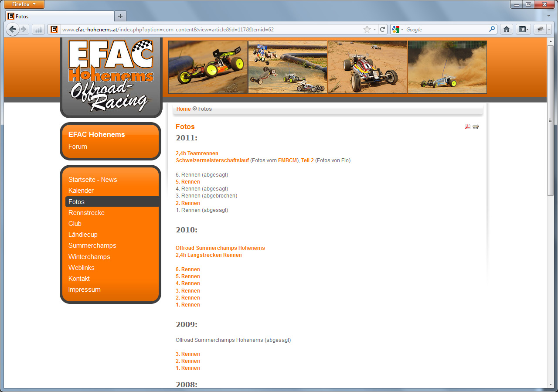
Task: Open 2010 4. Rennen link
Action: (x=188, y=283)
